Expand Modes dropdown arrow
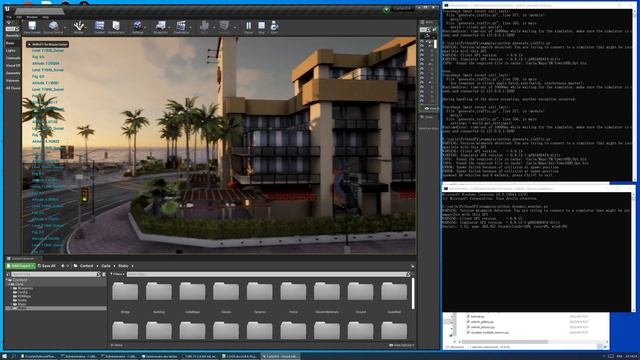Screen dimensions: 640x360 pyautogui.click(x=87, y=27)
